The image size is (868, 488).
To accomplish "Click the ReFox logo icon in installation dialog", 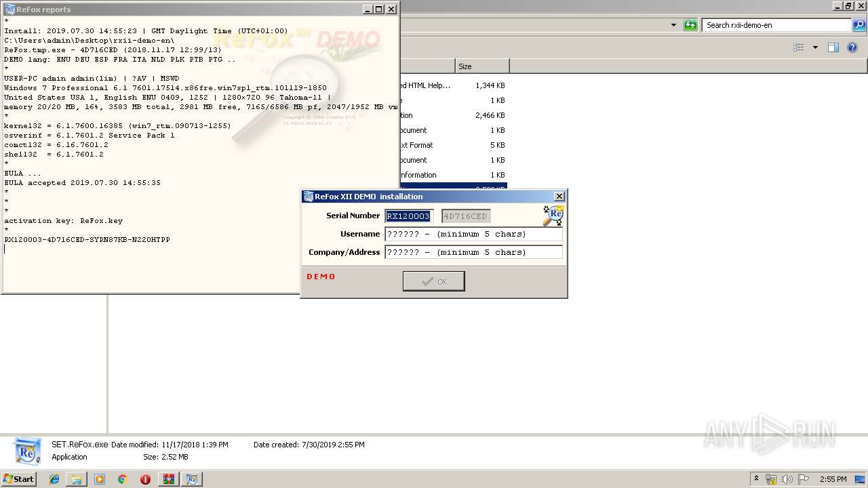I will pos(553,216).
